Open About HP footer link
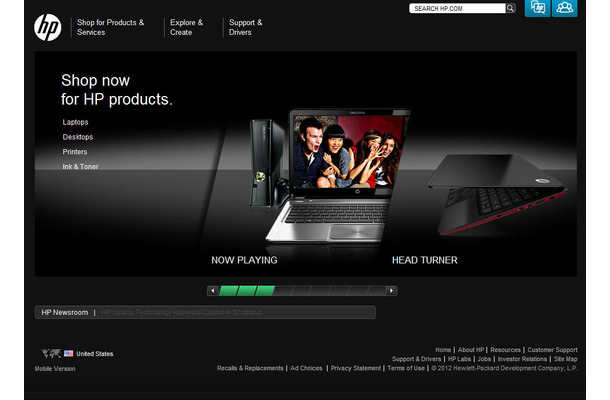The image size is (610, 400). pos(471,350)
